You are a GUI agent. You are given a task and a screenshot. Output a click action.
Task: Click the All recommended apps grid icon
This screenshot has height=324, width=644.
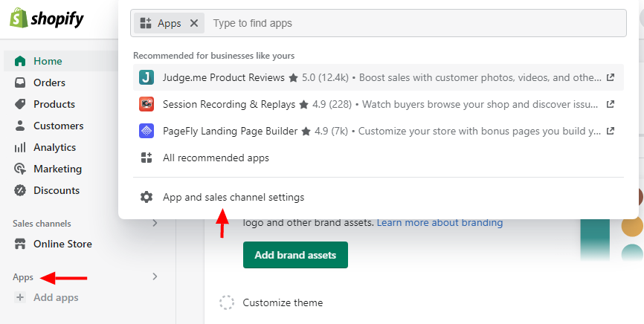tap(146, 158)
